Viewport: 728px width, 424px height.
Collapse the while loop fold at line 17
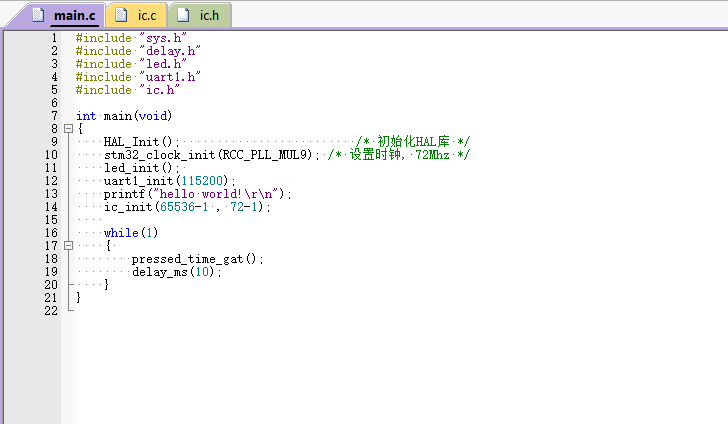coord(68,246)
